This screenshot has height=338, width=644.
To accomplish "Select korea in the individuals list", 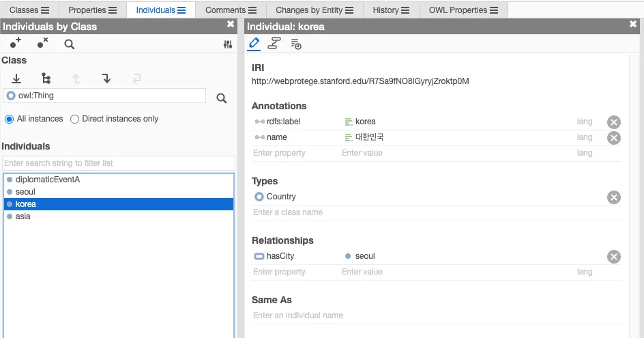I will coord(119,204).
